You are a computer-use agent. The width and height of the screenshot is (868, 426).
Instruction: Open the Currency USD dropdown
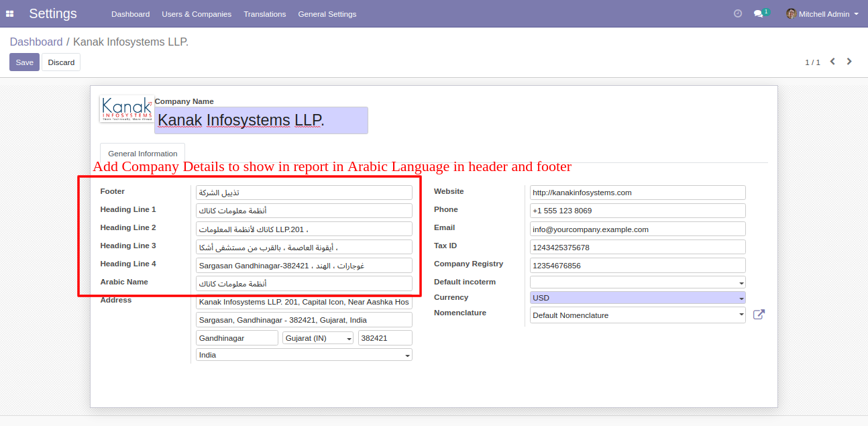[x=638, y=298]
